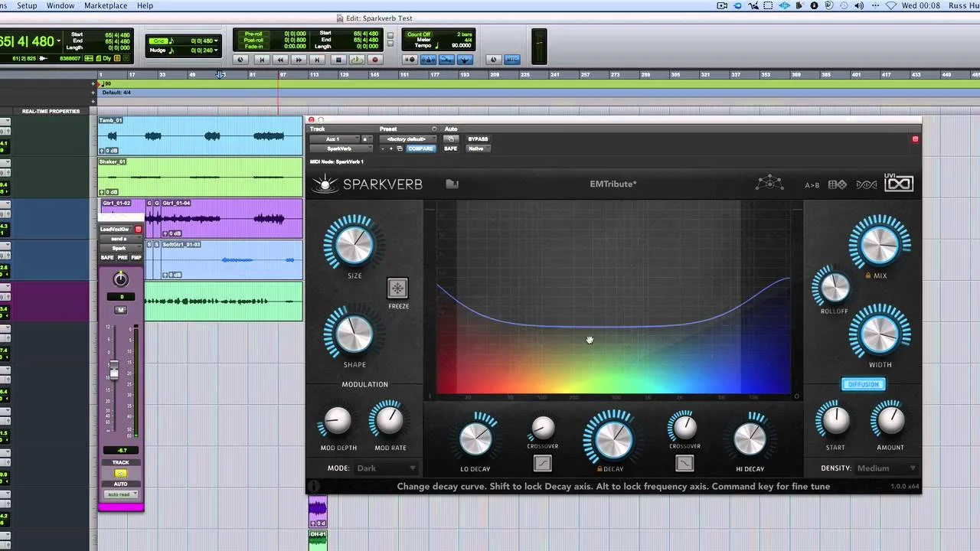Click the Return to Zero transport button

click(261, 60)
